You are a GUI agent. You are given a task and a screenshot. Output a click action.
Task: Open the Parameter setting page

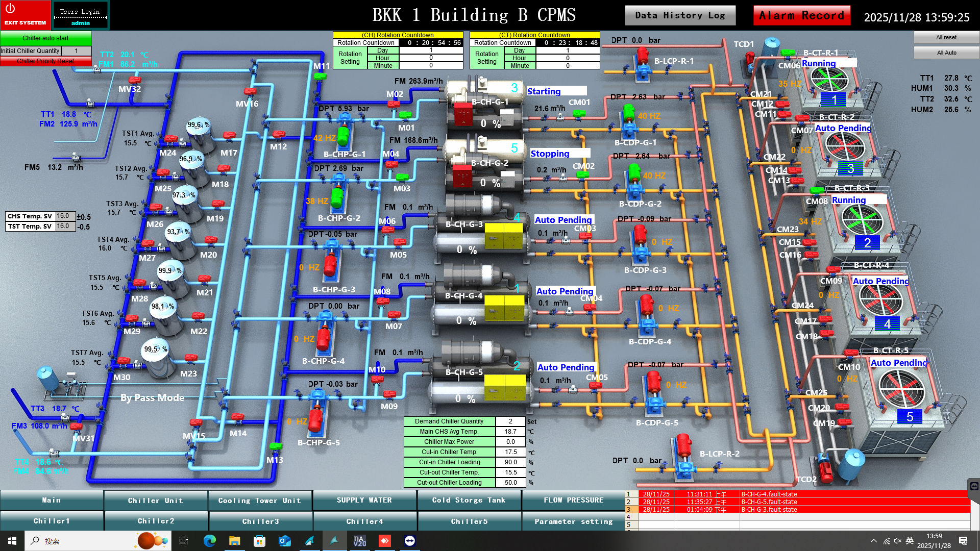click(573, 521)
